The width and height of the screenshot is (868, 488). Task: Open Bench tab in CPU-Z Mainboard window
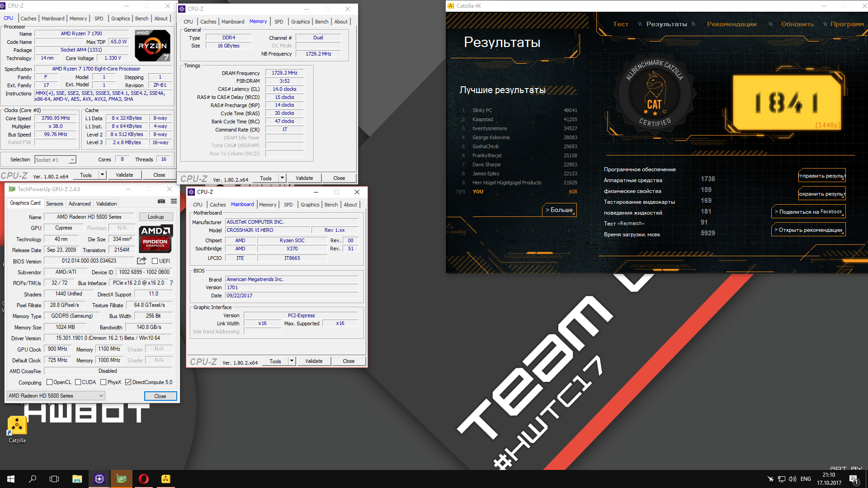[331, 205]
